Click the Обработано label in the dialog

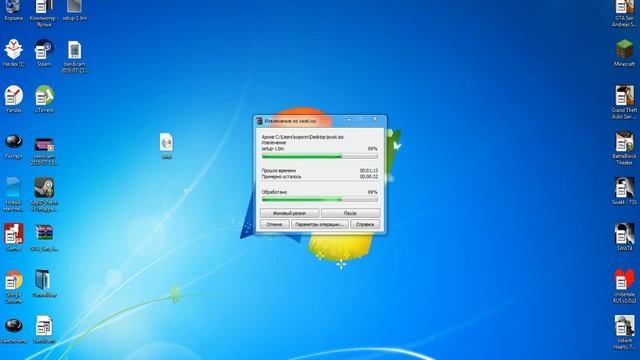(x=274, y=192)
